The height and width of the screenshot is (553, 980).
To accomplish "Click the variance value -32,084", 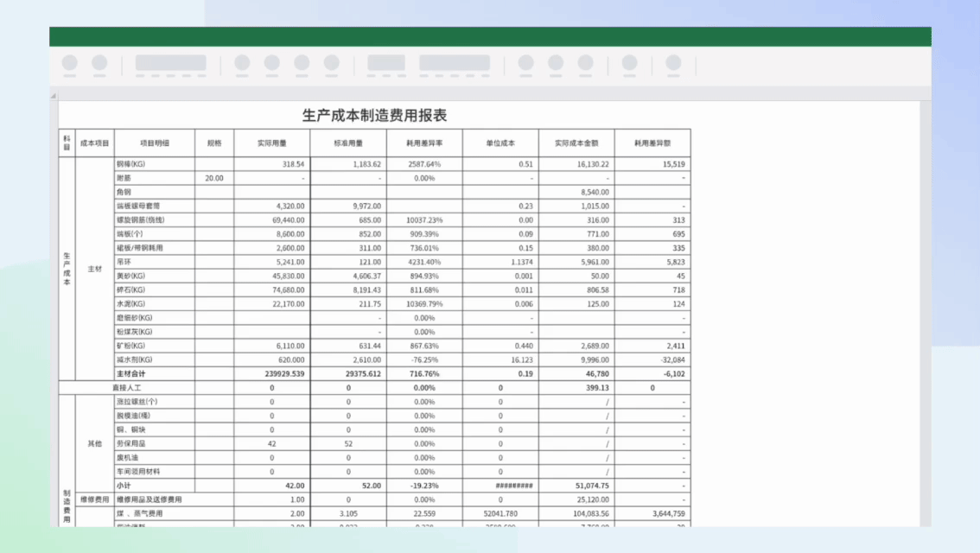I will pyautogui.click(x=672, y=360).
